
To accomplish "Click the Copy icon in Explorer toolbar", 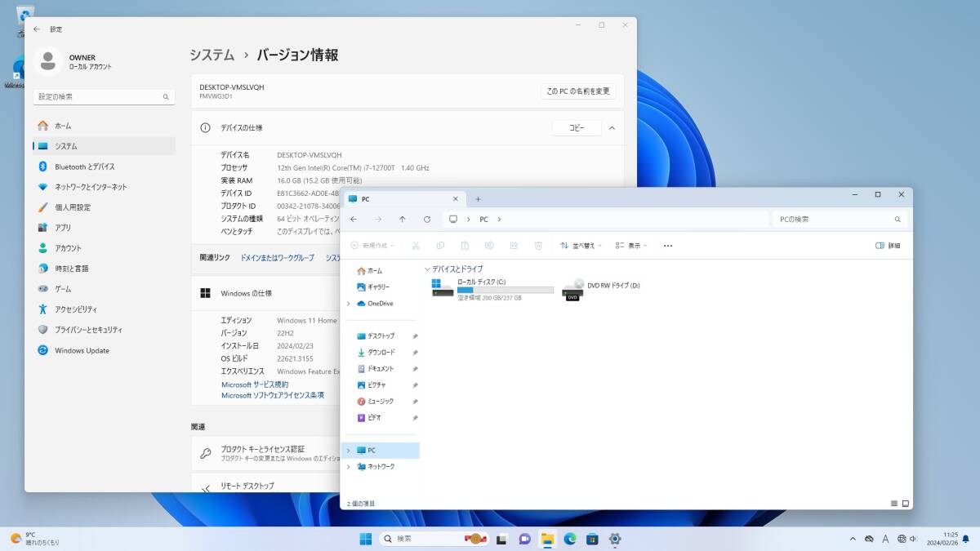I will coord(441,246).
